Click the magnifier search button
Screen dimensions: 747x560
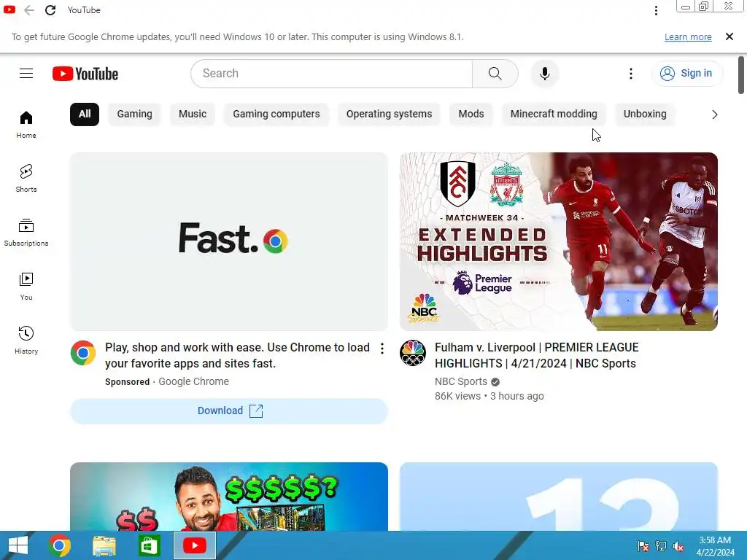495,74
